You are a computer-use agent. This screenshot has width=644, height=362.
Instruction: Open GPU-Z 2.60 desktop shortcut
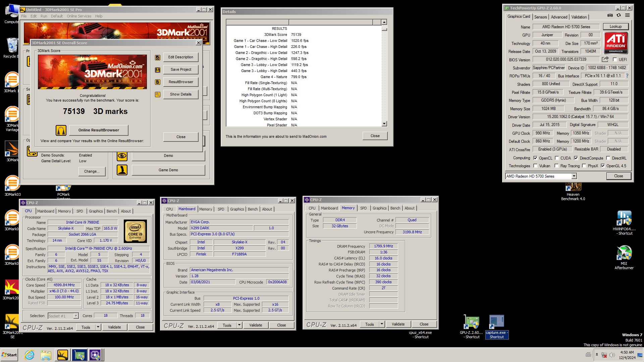coord(471,326)
